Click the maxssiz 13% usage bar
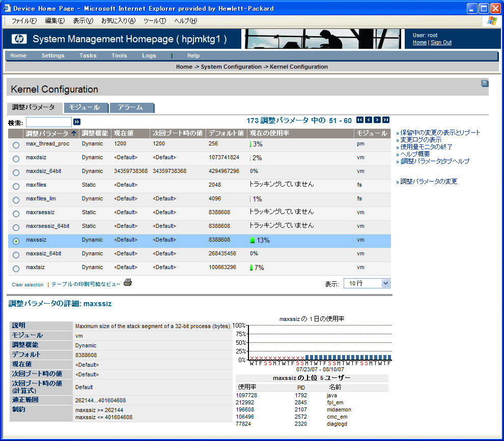The image size is (504, 441). coord(252,240)
